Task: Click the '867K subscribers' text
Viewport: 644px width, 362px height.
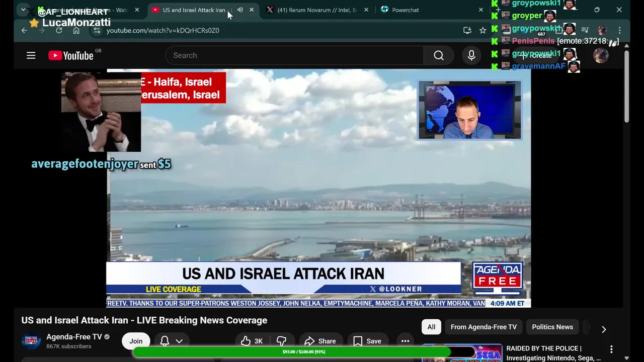Action: click(69, 346)
